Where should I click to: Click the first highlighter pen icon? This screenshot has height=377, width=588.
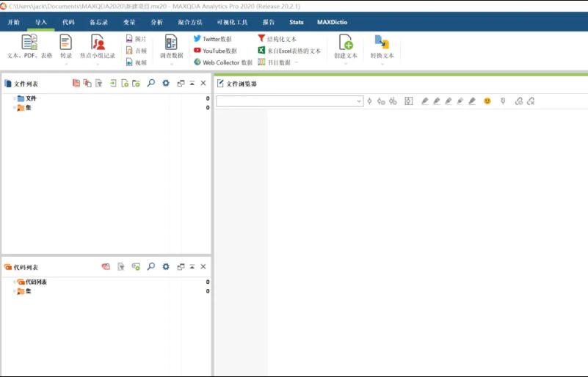pyautogui.click(x=424, y=101)
